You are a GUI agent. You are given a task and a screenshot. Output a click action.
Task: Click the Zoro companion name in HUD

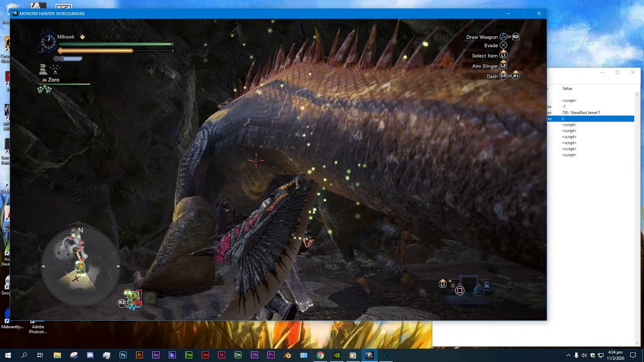pos(53,80)
